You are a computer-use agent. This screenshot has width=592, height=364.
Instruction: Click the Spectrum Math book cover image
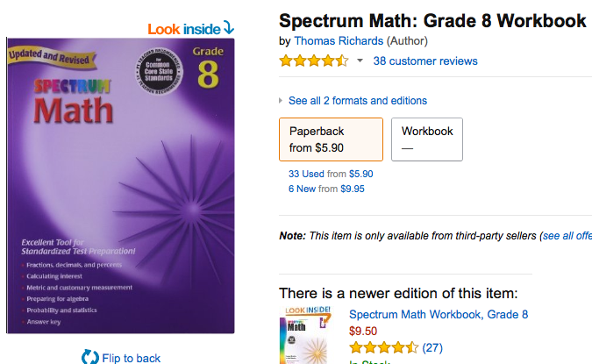pos(120,185)
